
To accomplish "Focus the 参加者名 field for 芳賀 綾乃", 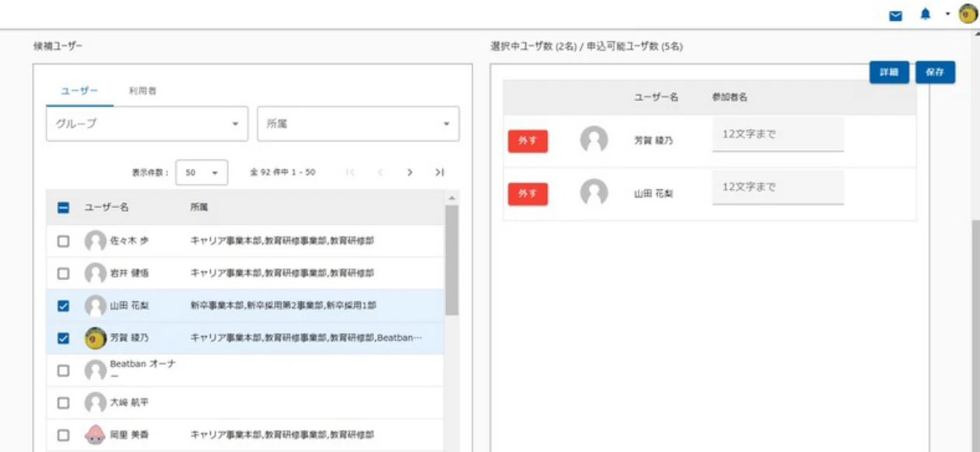I will tap(778, 135).
